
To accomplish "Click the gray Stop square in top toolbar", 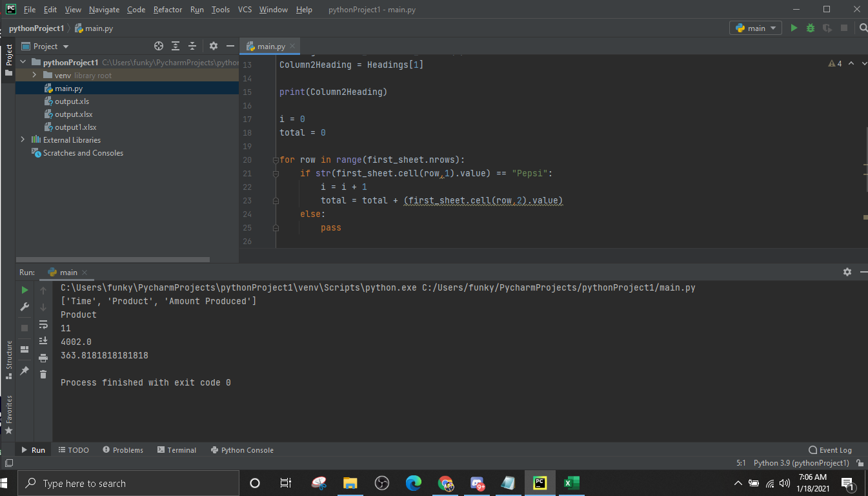I will [x=843, y=28].
